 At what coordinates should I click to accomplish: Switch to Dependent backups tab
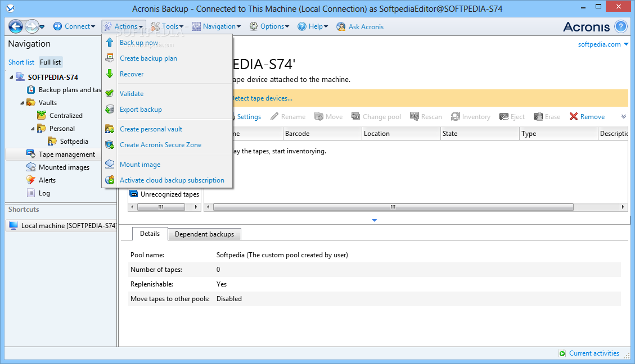[205, 234]
